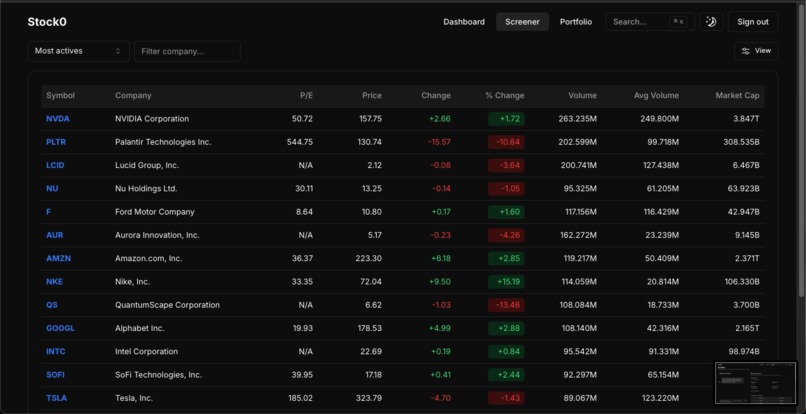Screen dimensions: 806x414
Task: Click the +1.72 percent change badge
Action: click(x=506, y=119)
